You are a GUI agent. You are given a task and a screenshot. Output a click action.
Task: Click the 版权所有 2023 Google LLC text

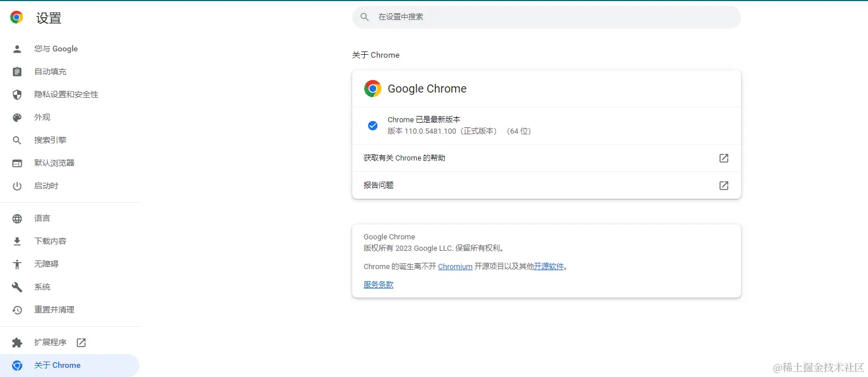pos(434,248)
